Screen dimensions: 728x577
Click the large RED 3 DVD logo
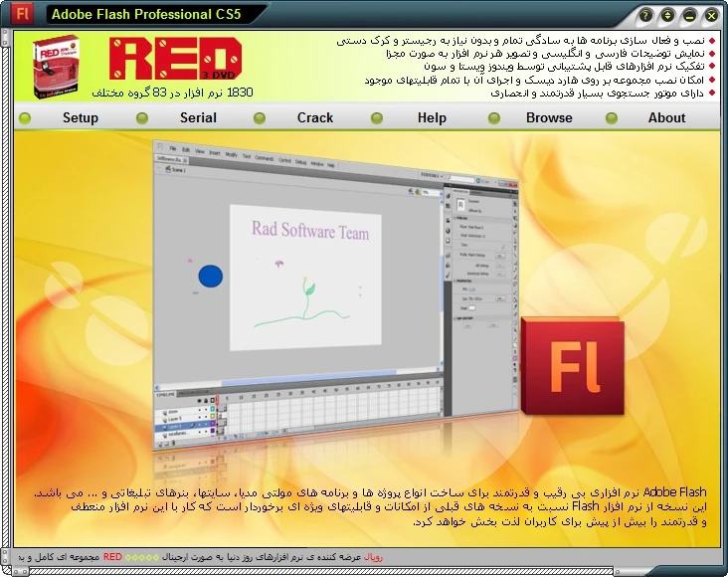[x=176, y=61]
